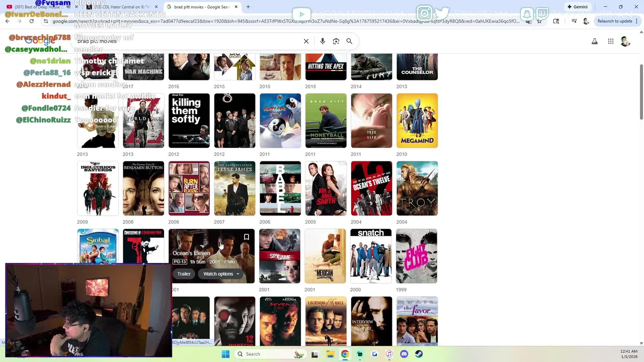The image size is (644, 362).
Task: Open taskbar clock showing 12:41 AM
Action: pos(629,354)
